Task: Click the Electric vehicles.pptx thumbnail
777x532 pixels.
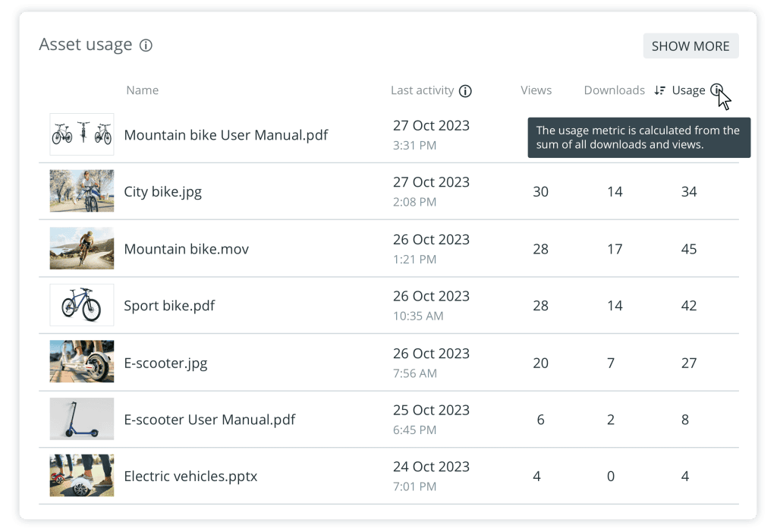Action: click(x=81, y=476)
